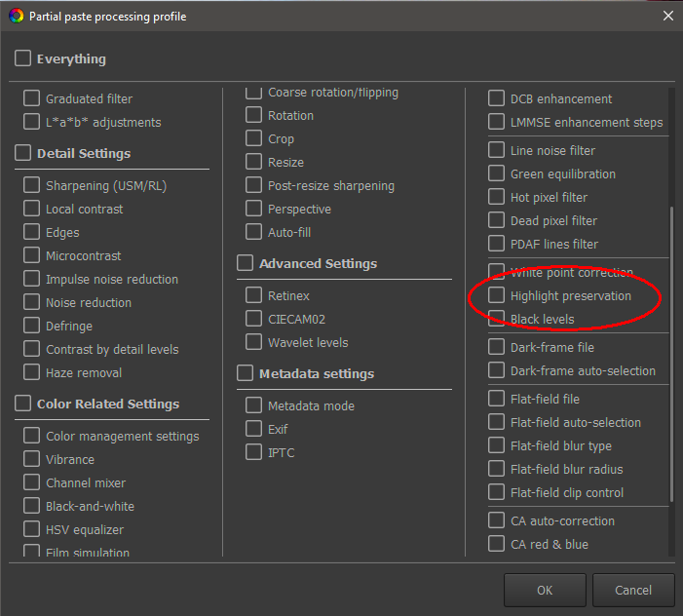
Task: Enable Flat-field auto-selection
Action: click(x=496, y=422)
